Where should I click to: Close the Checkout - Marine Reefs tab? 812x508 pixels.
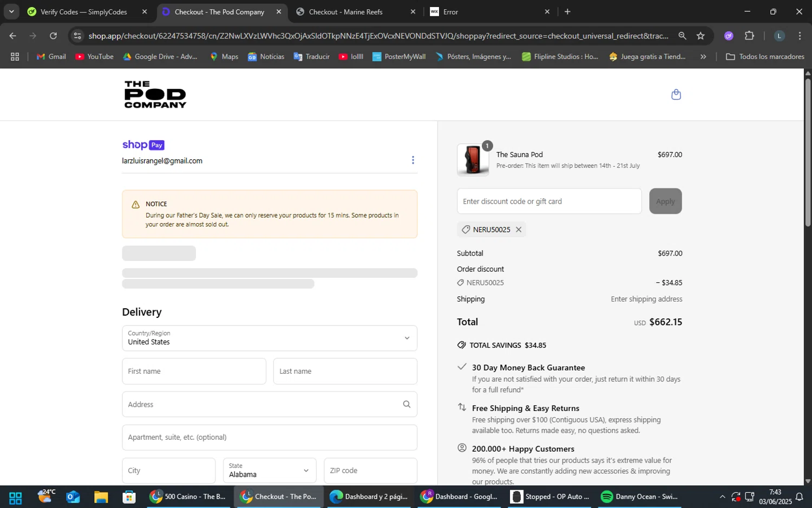(x=413, y=11)
